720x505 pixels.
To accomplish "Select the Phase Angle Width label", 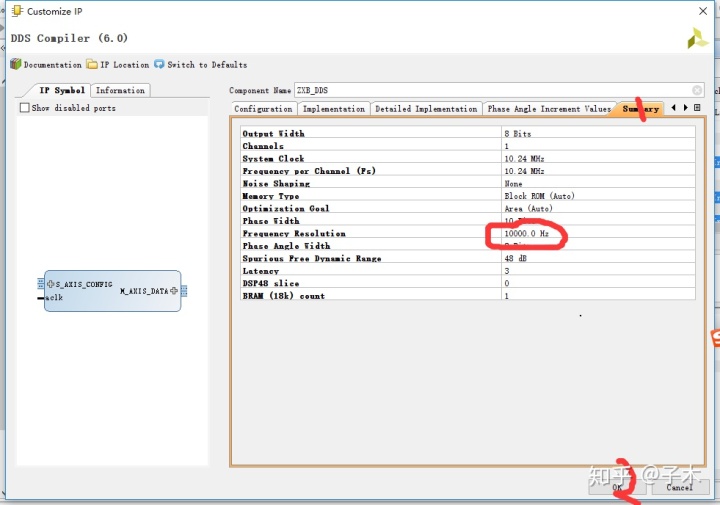I will [286, 246].
